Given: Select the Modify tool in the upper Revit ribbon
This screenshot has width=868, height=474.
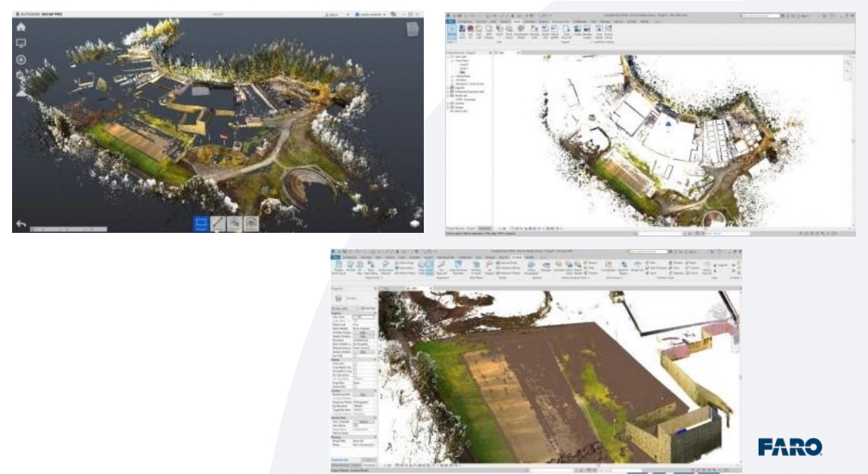Looking at the screenshot, I should pyautogui.click(x=452, y=32).
